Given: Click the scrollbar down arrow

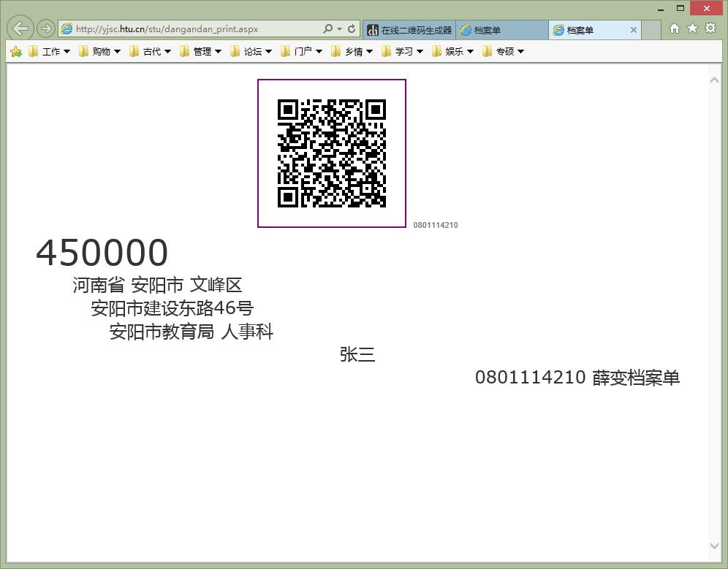Looking at the screenshot, I should pyautogui.click(x=714, y=546).
